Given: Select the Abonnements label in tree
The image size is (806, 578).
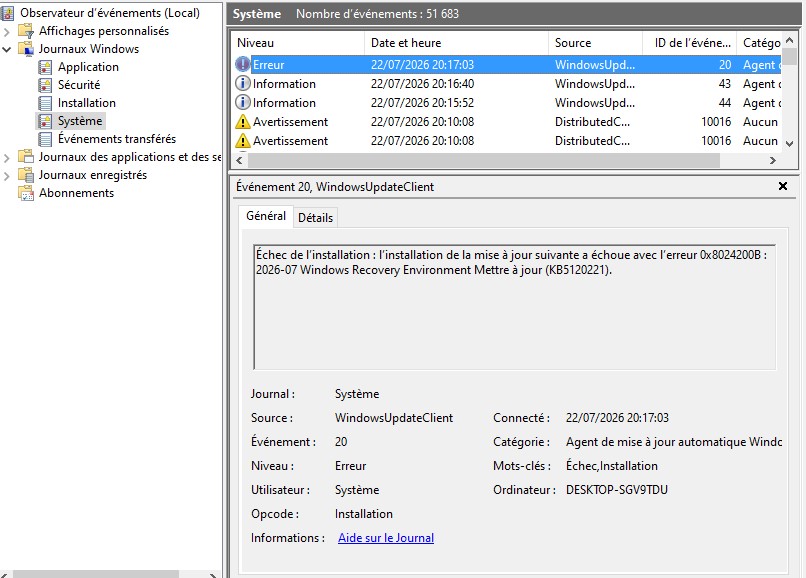Looking at the screenshot, I should point(77,193).
